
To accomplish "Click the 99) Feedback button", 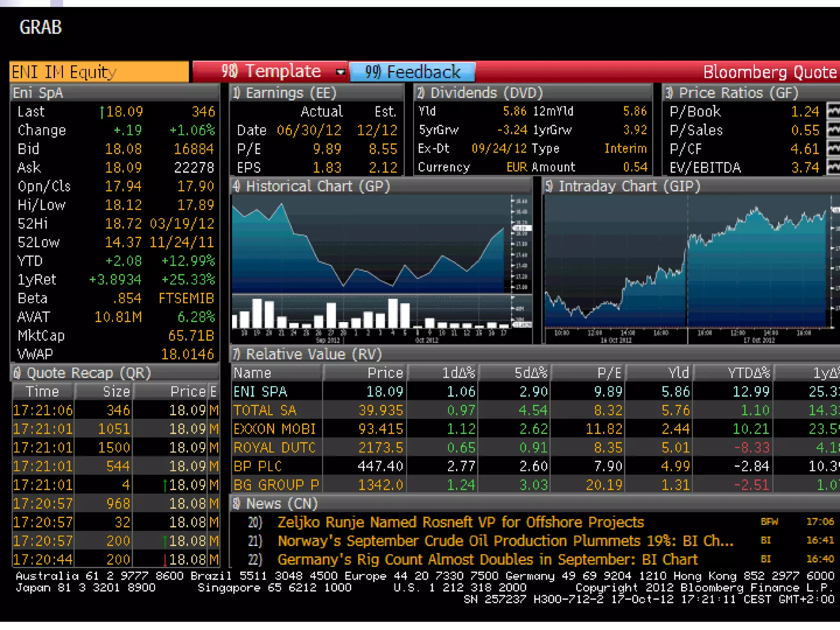I will point(413,72).
